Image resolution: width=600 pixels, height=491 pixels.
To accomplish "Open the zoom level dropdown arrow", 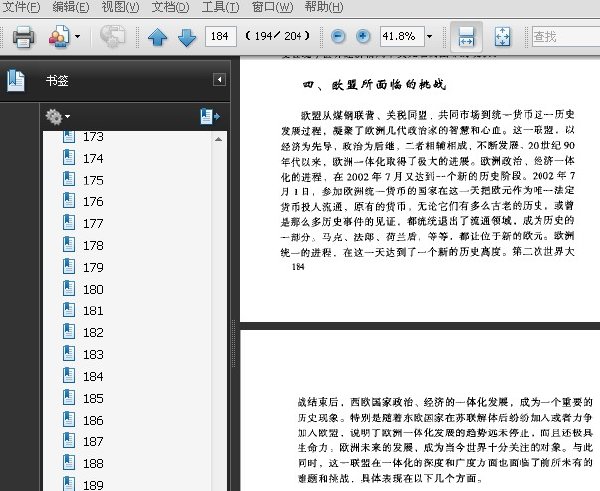I will point(429,37).
